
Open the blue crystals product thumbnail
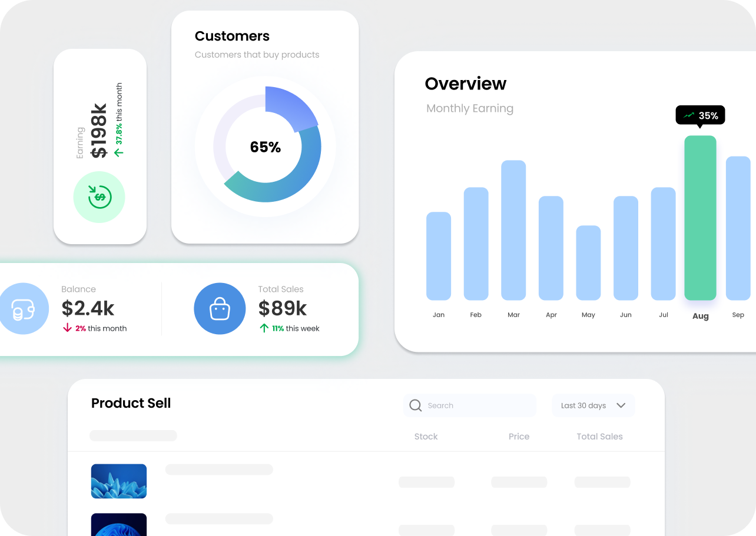pos(119,481)
